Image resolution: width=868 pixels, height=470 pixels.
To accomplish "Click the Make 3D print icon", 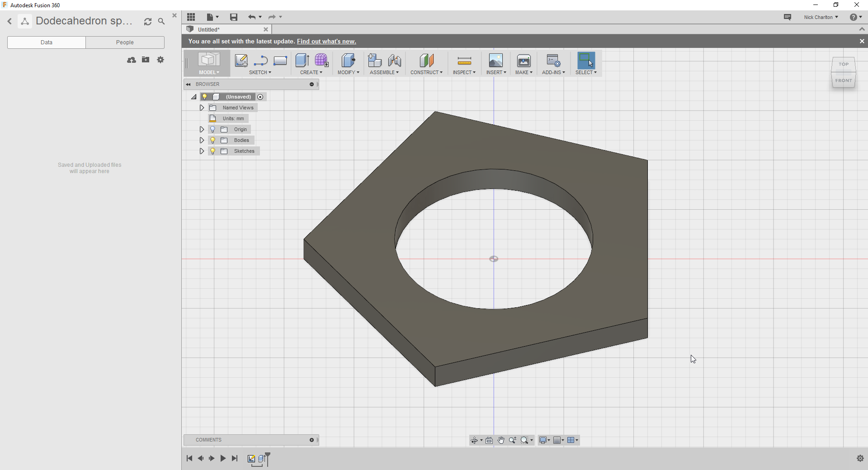I will pyautogui.click(x=524, y=61).
